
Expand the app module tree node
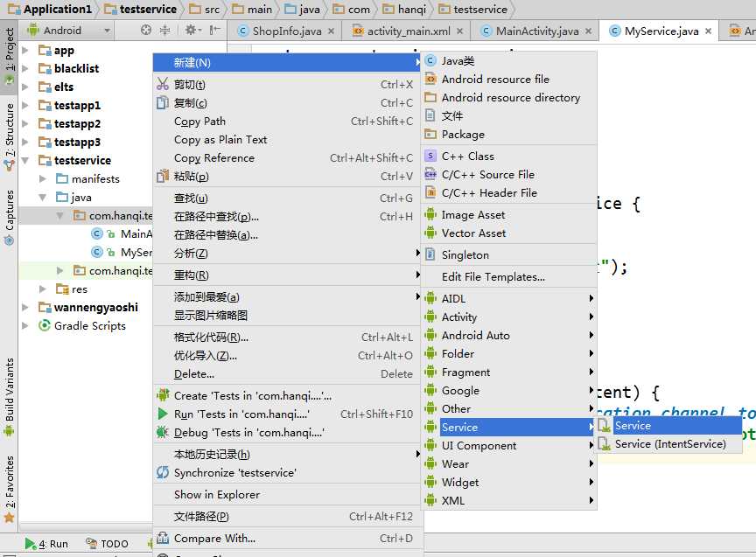25,50
